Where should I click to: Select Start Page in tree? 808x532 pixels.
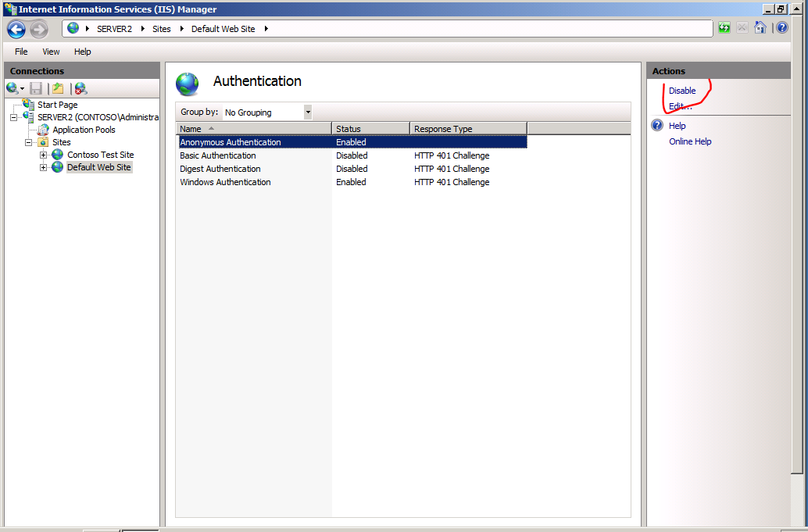click(x=57, y=105)
